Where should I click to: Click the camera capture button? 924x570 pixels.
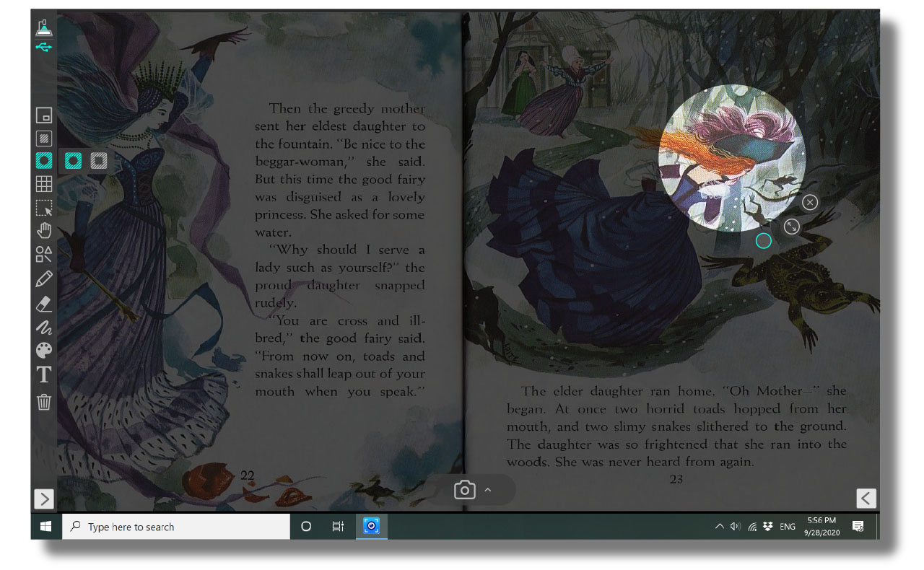click(464, 491)
